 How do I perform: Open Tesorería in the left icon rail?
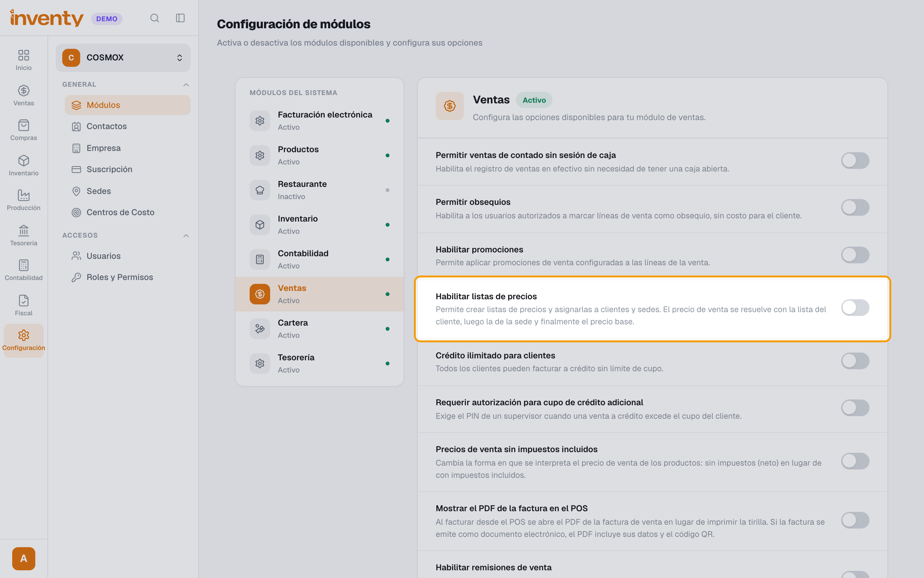pos(24,235)
